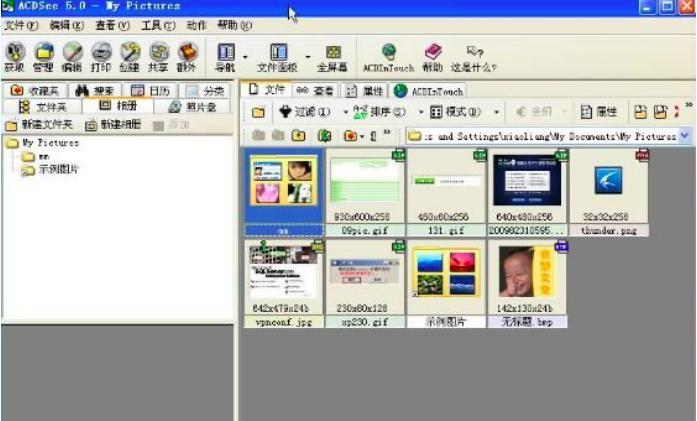Screen dimensions: 697x421
Task: Switch to the 搜索 search tab
Action: click(97, 91)
